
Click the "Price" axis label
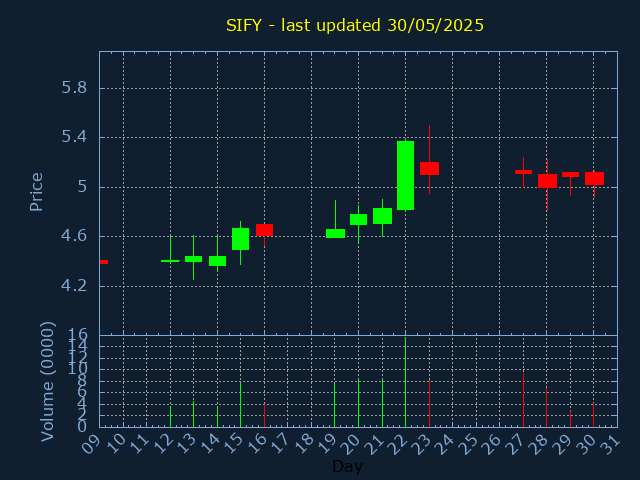click(36, 192)
